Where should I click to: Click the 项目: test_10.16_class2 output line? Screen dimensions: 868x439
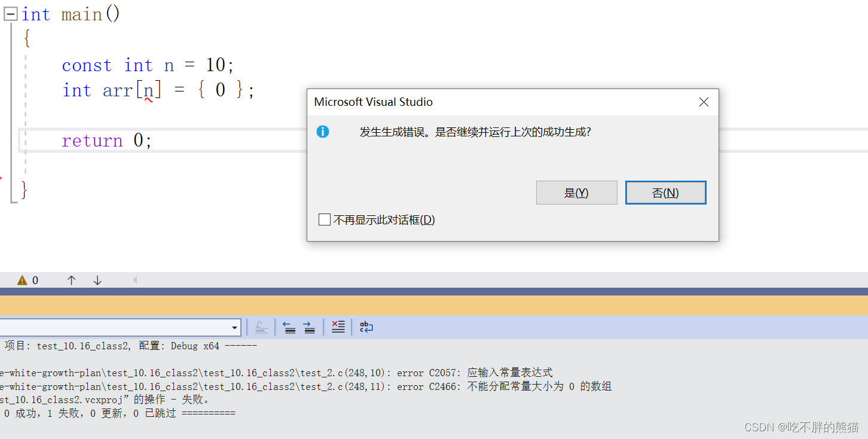pyautogui.click(x=130, y=346)
